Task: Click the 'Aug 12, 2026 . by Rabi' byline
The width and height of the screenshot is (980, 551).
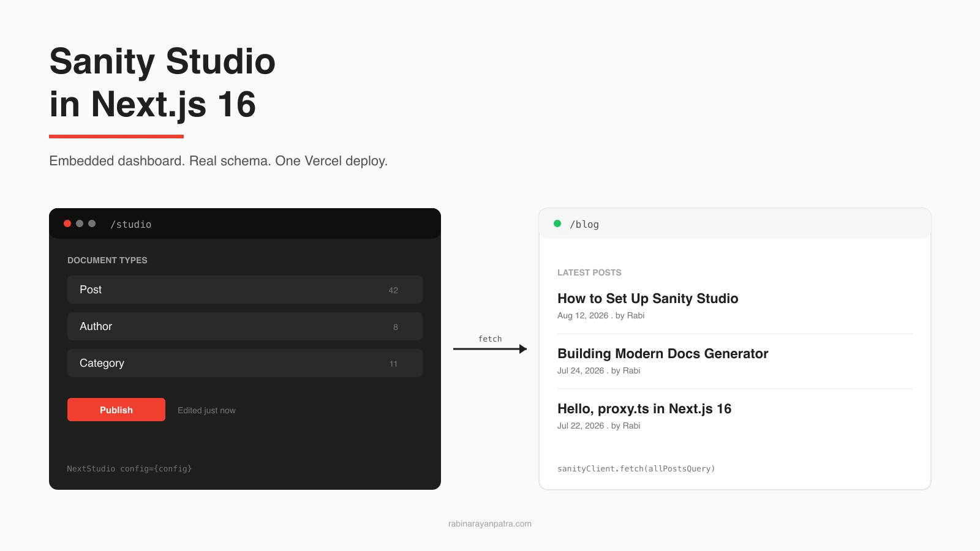Action: click(x=601, y=315)
